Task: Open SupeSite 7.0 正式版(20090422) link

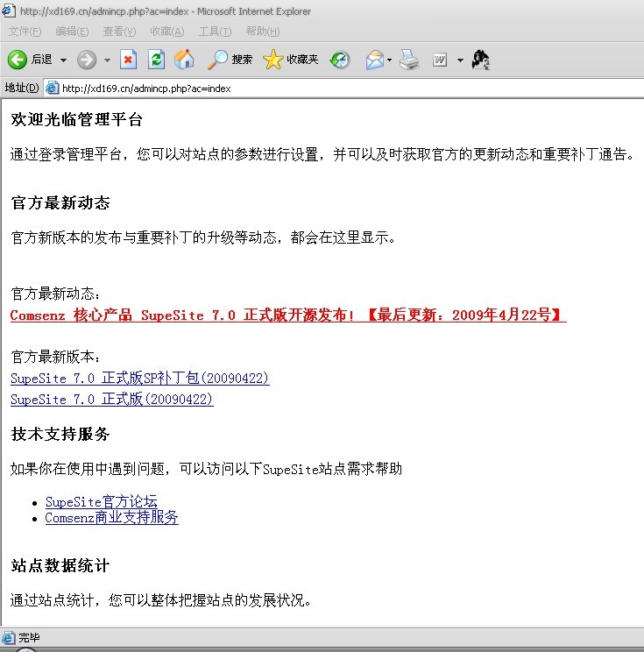Action: click(x=112, y=400)
